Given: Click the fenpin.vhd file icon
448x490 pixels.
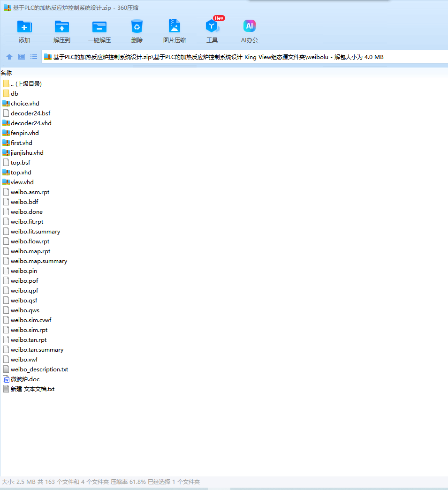Looking at the screenshot, I should 6,133.
